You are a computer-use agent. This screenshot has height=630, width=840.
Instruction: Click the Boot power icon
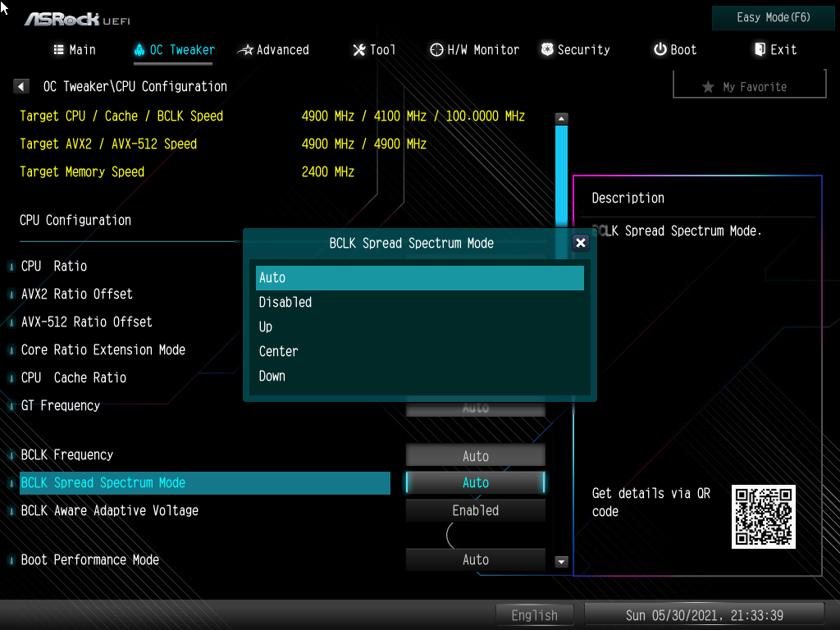click(660, 49)
